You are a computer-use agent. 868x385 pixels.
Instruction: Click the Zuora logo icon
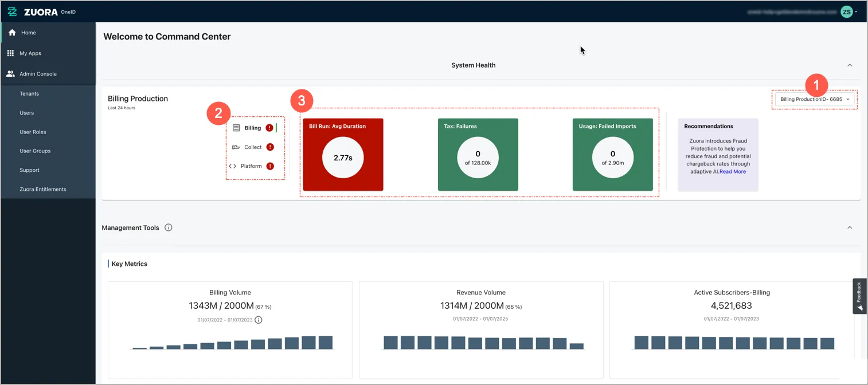tap(12, 11)
